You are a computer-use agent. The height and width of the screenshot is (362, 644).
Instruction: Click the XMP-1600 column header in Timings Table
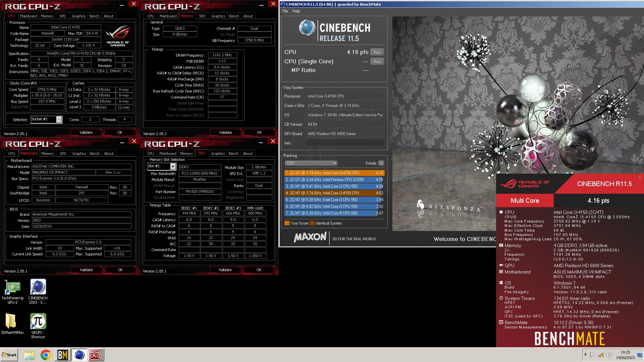coord(255,208)
